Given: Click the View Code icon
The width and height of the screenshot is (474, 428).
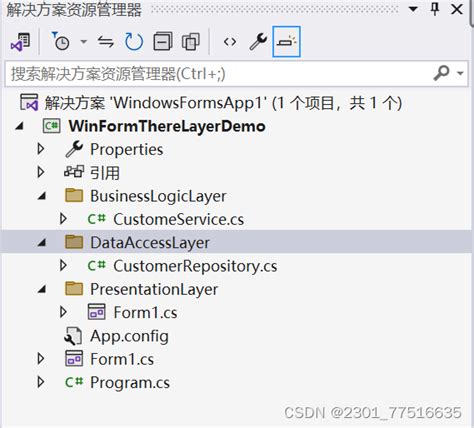Looking at the screenshot, I should (x=230, y=42).
